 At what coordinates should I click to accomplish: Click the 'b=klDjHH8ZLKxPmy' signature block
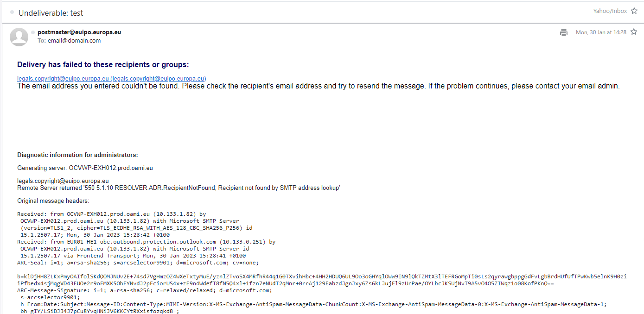coord(322,280)
